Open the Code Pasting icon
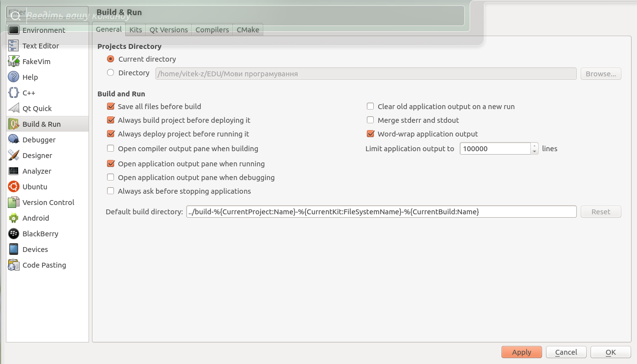The image size is (637, 364). 14,265
